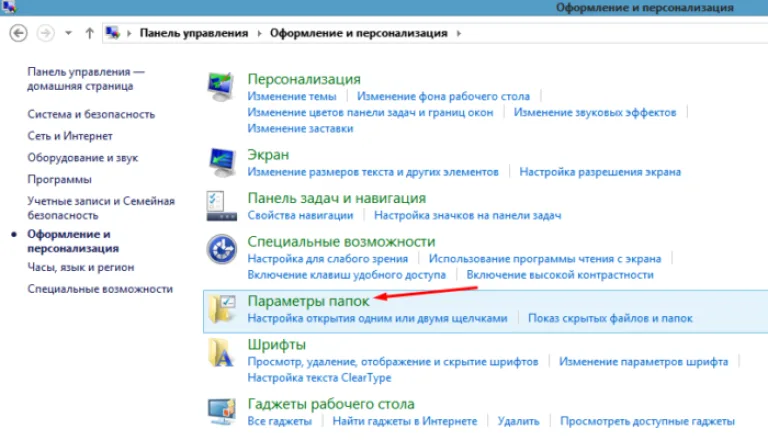Open Панель управления — домашняя страница
The width and height of the screenshot is (768, 440).
click(x=86, y=79)
